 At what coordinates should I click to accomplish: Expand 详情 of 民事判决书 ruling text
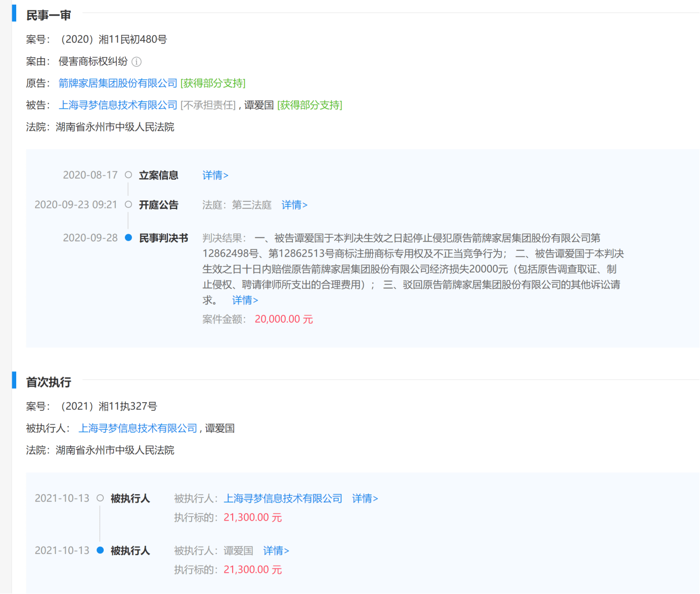(x=245, y=300)
